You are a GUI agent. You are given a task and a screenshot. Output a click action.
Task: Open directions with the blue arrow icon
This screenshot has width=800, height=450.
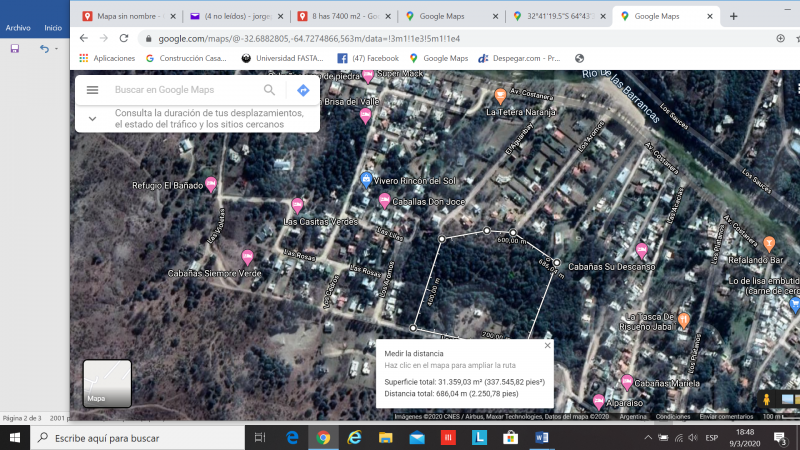(303, 90)
